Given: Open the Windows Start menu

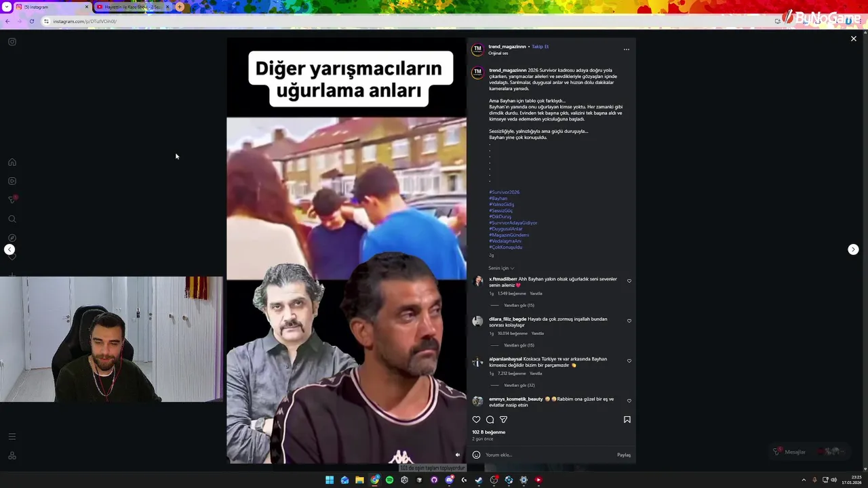Looking at the screenshot, I should pyautogui.click(x=330, y=480).
